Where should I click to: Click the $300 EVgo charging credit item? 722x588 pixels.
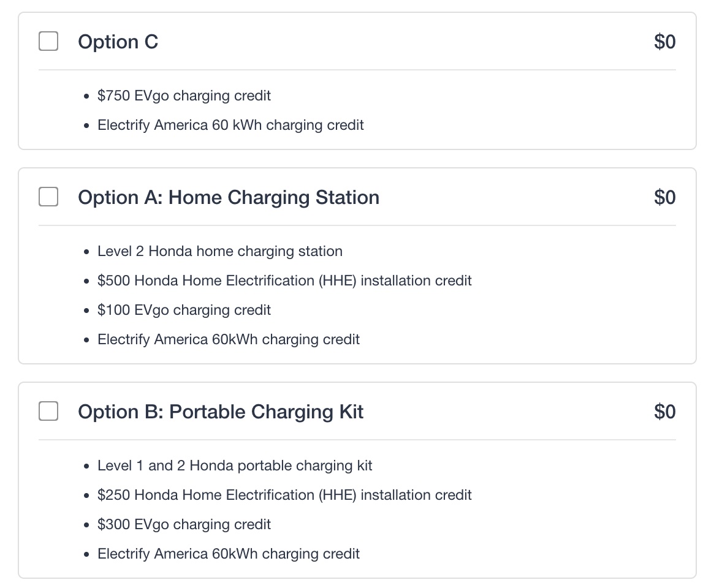(x=184, y=524)
